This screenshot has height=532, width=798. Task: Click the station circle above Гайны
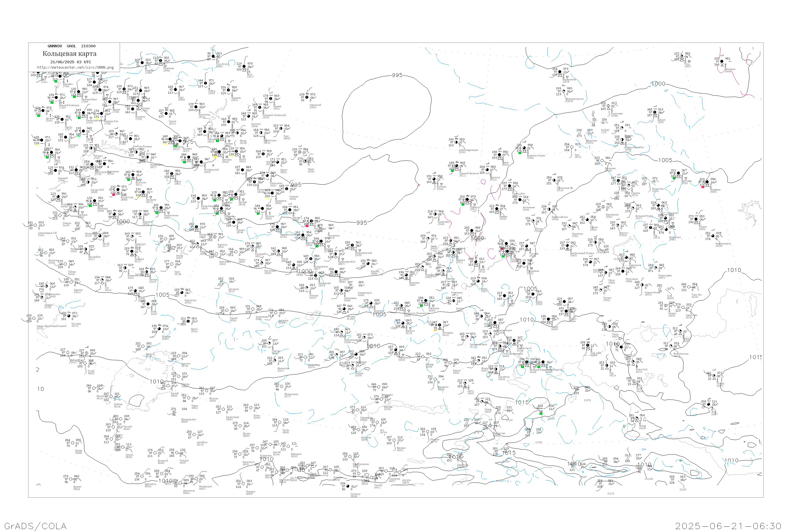(205, 83)
